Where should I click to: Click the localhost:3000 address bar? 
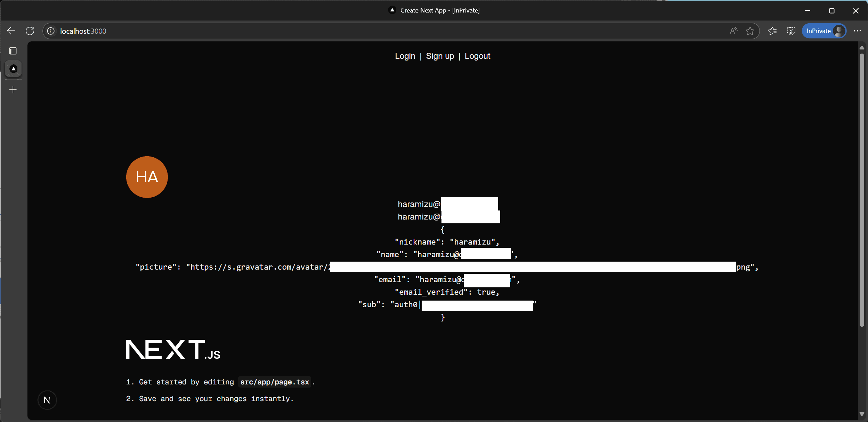382,31
